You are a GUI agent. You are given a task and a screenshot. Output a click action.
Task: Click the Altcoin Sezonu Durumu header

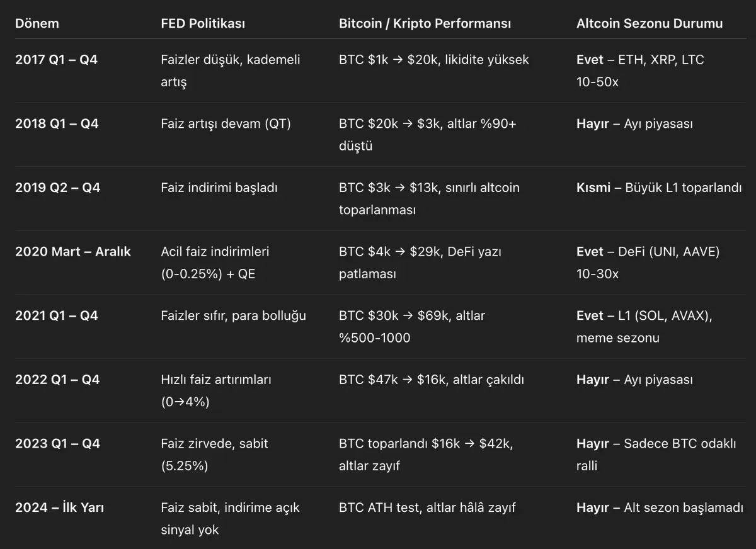pos(650,23)
